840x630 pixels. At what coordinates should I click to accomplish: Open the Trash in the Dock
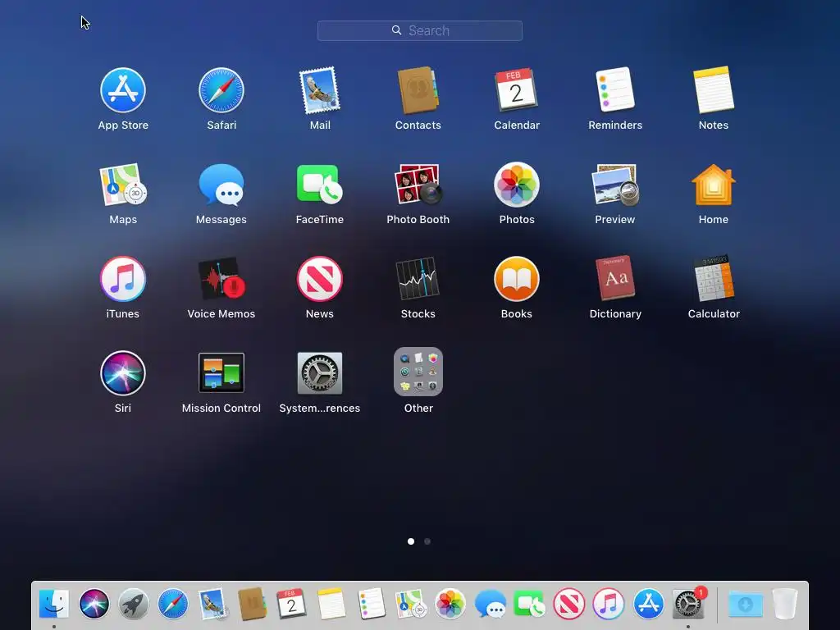click(x=785, y=604)
